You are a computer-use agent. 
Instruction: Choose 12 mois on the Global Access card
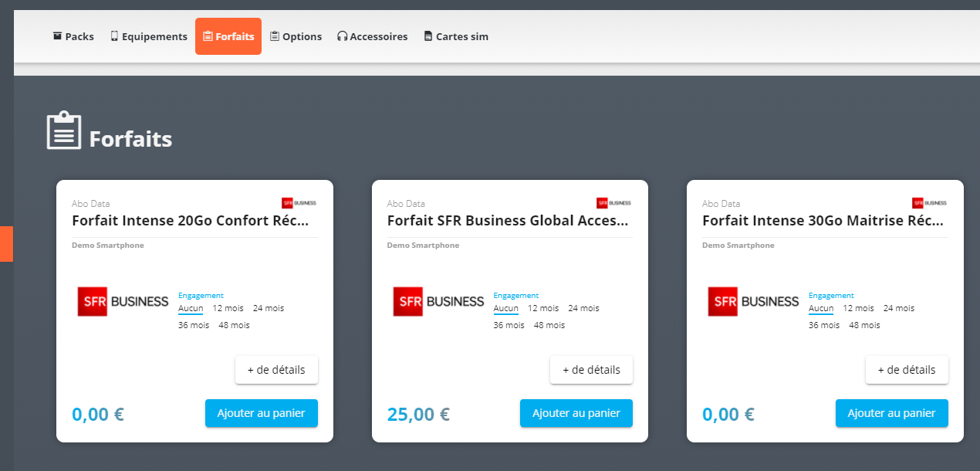[x=543, y=308]
